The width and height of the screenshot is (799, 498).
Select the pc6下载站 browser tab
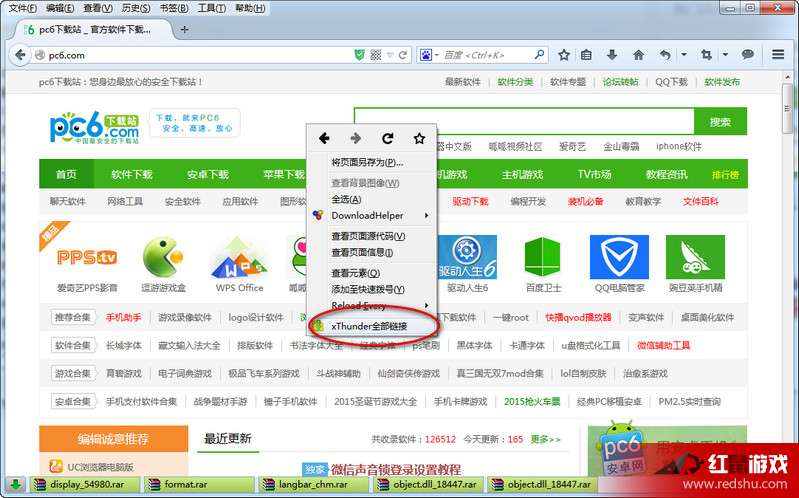click(x=93, y=30)
